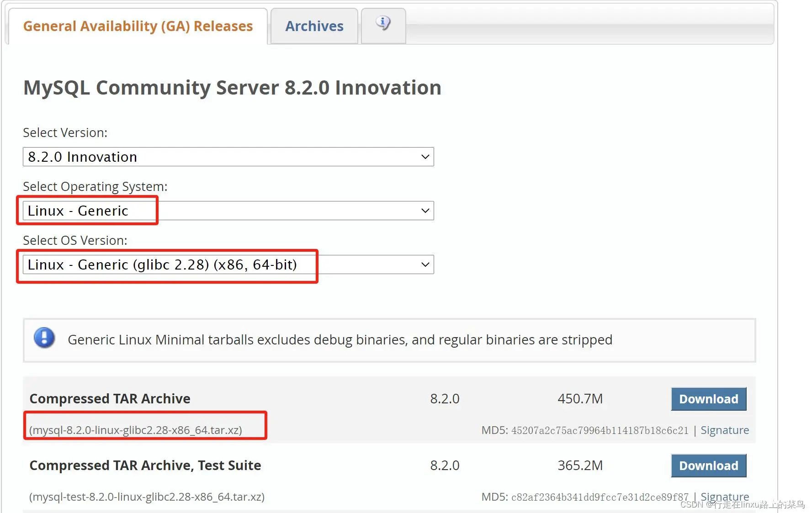812x513 pixels.
Task: Click MD5 value 45207a2c75ac79964b114187b18c6c21
Action: click(600, 430)
